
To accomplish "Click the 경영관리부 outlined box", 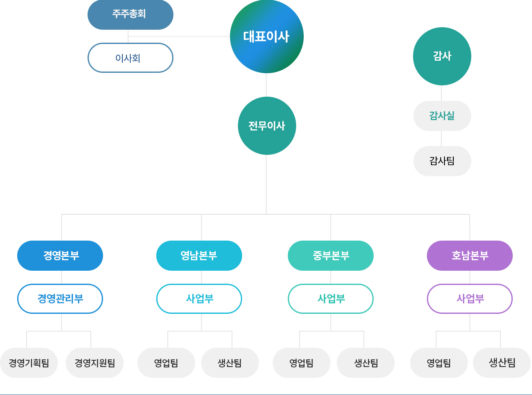I will pyautogui.click(x=60, y=299).
